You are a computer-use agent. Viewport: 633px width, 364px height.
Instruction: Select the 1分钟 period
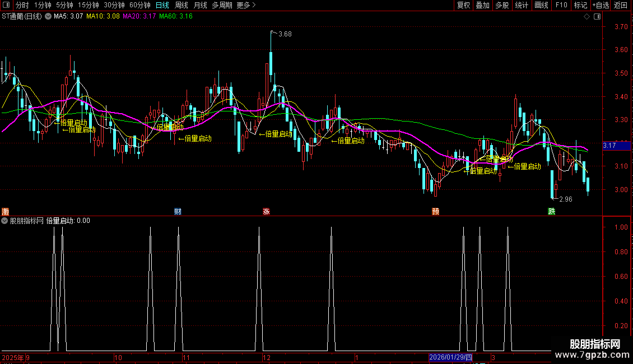tap(43, 5)
